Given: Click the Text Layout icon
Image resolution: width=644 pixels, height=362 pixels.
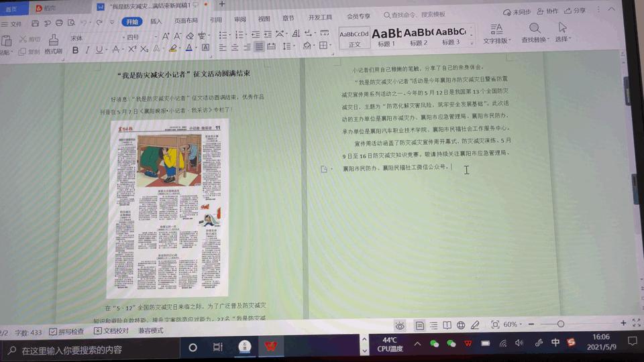Looking at the screenshot, I should click(496, 29).
